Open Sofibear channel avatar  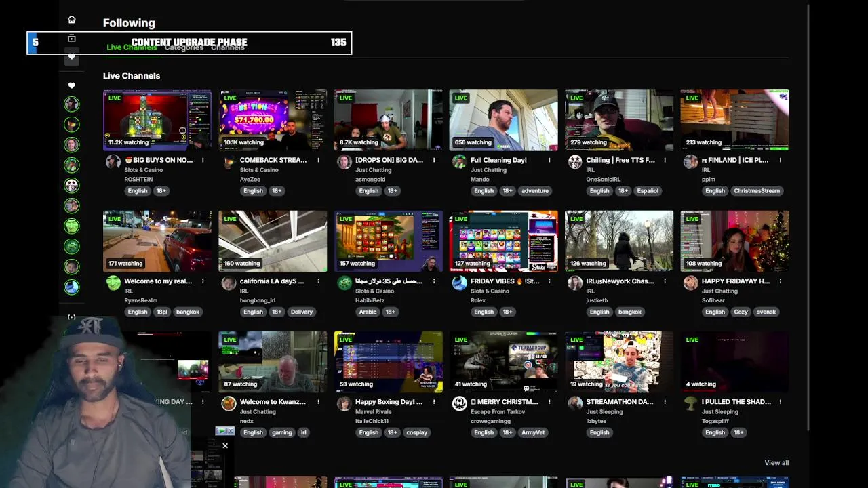(690, 283)
